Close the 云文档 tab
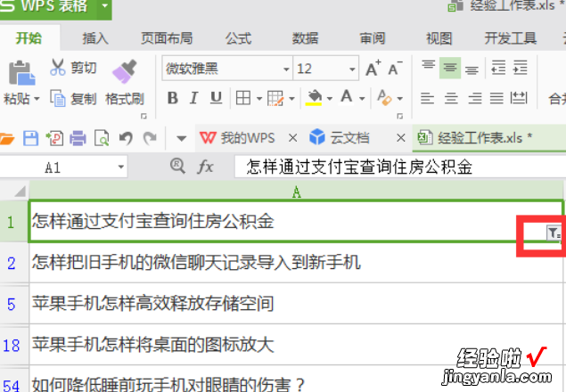 click(401, 138)
